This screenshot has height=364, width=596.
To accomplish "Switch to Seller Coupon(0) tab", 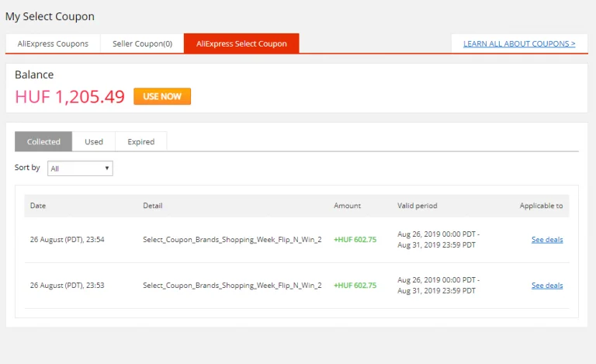I will coord(142,43).
